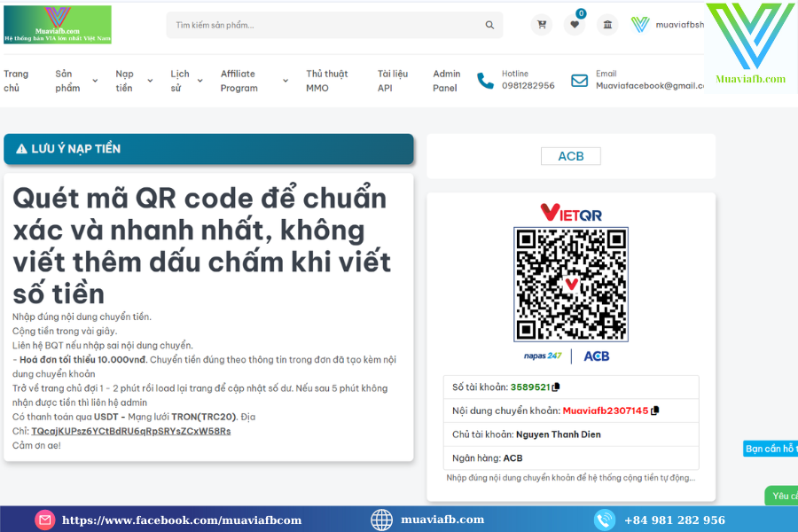The height and width of the screenshot is (532, 798).
Task: Open Thủ thuật MMO menu item
Action: [326, 81]
